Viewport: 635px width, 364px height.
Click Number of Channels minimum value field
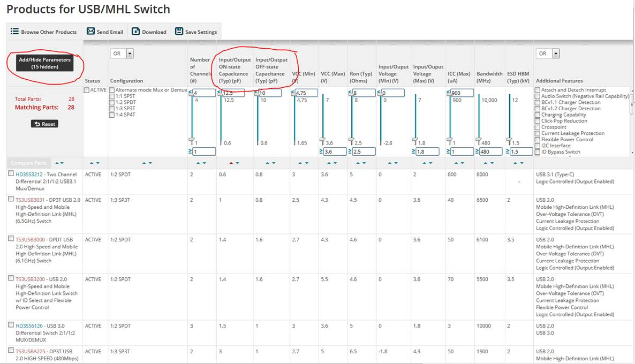click(204, 152)
